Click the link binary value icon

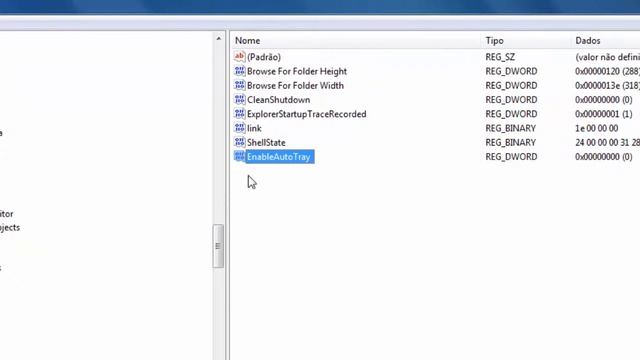coord(240,128)
